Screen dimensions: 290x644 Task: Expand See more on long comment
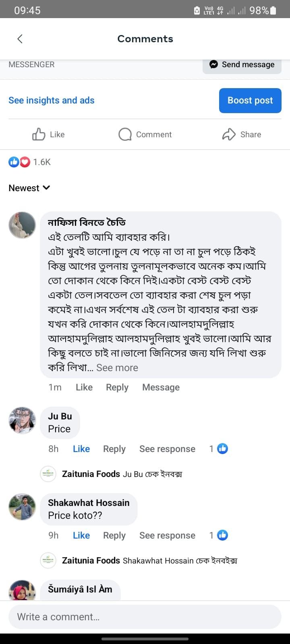pos(117,367)
